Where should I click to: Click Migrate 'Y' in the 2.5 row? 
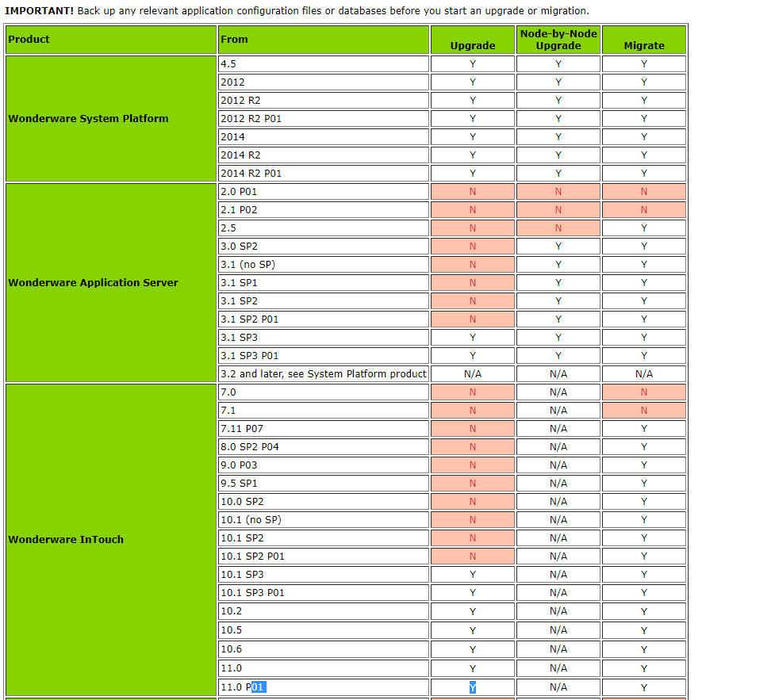coord(644,228)
